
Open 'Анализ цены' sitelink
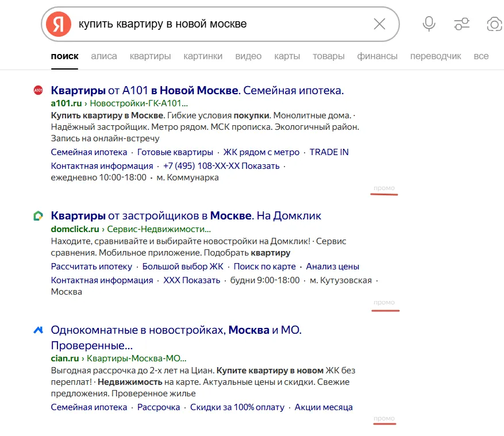click(333, 267)
